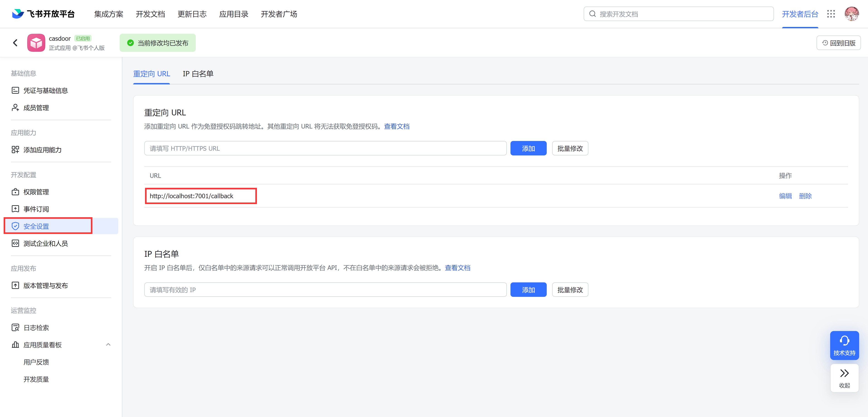Switch to the IP 白名单 tab
The width and height of the screenshot is (868, 417).
point(198,74)
